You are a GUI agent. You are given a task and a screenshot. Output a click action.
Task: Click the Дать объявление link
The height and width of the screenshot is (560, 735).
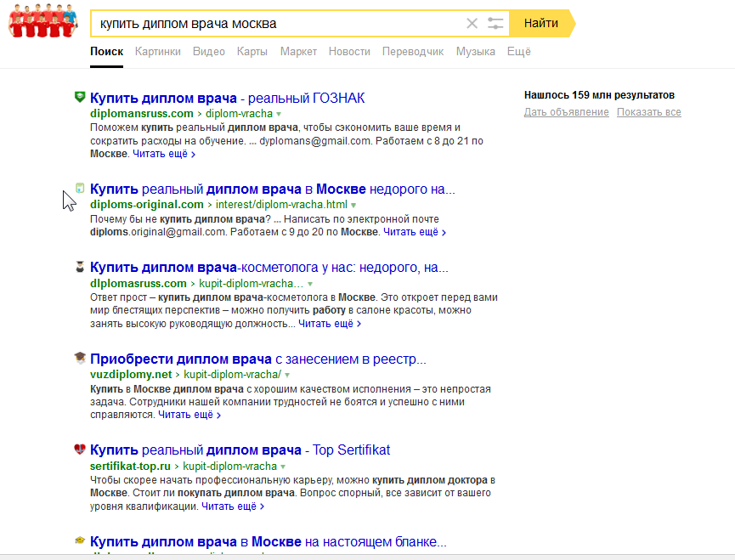click(x=566, y=112)
